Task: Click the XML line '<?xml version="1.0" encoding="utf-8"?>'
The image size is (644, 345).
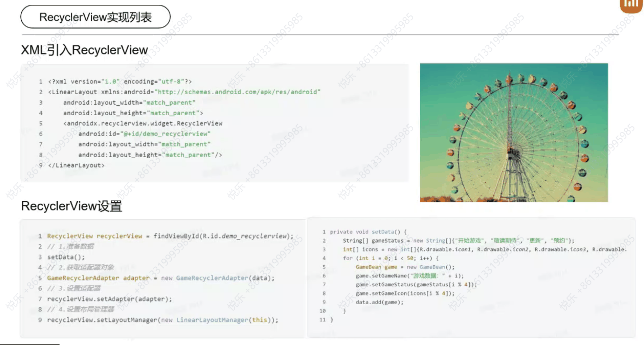Action: (x=120, y=81)
